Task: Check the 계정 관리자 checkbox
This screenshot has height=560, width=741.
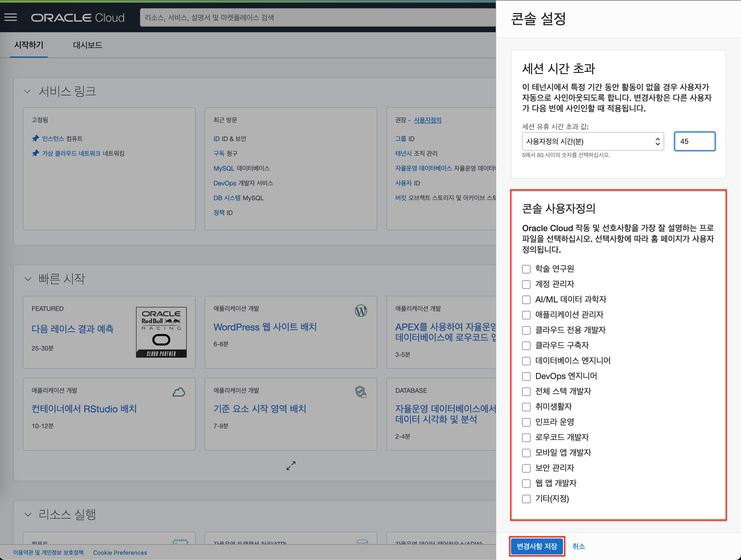Action: pos(526,284)
